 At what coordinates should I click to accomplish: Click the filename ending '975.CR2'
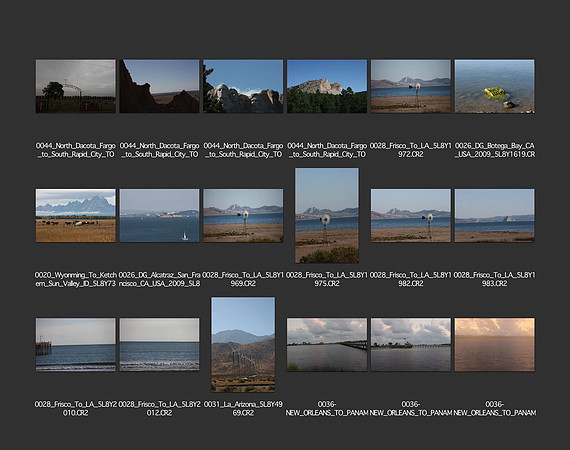coord(327,279)
